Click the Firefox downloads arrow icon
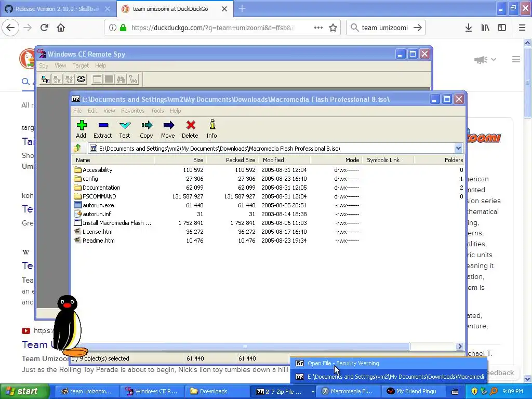The height and width of the screenshot is (399, 532). click(x=469, y=28)
